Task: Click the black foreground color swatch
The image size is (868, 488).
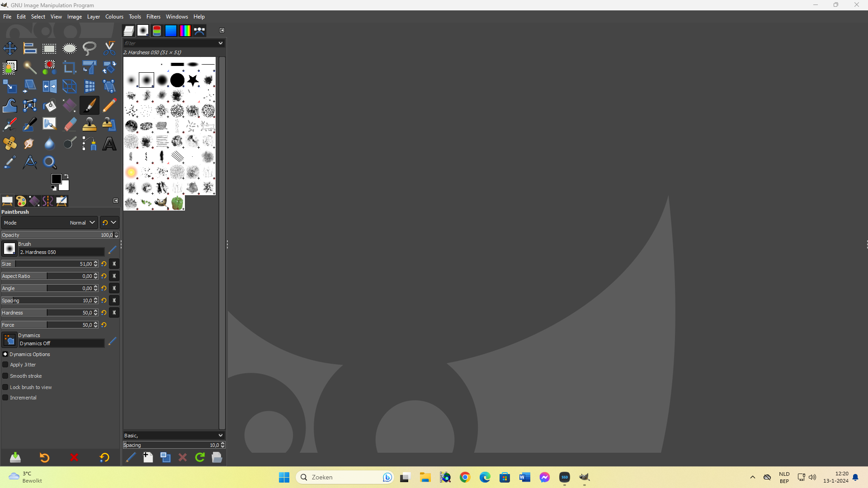Action: (x=56, y=179)
